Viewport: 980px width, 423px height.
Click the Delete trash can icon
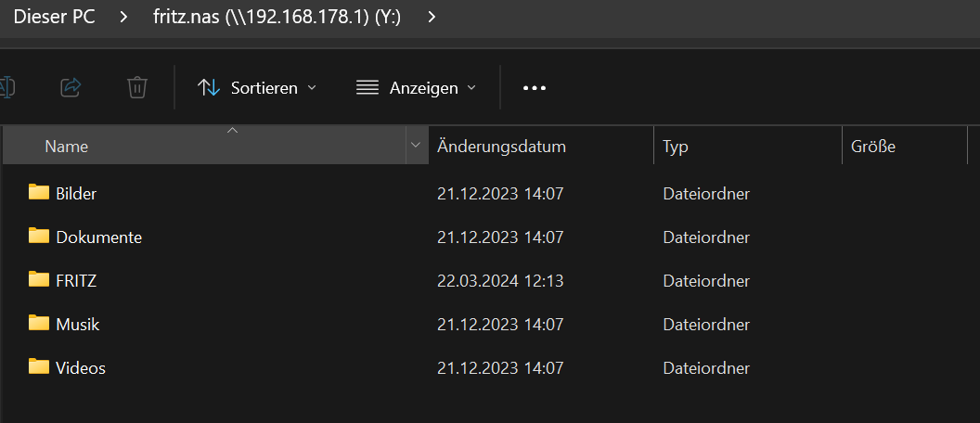tap(137, 87)
